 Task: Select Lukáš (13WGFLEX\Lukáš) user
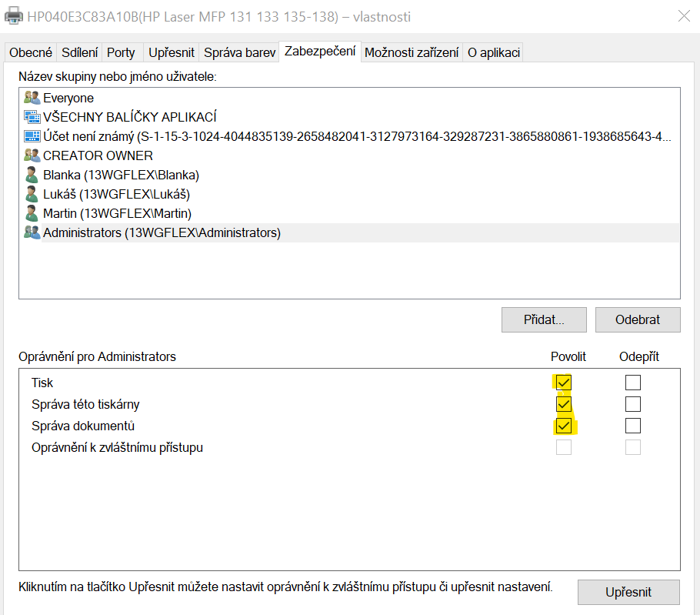(x=351, y=193)
